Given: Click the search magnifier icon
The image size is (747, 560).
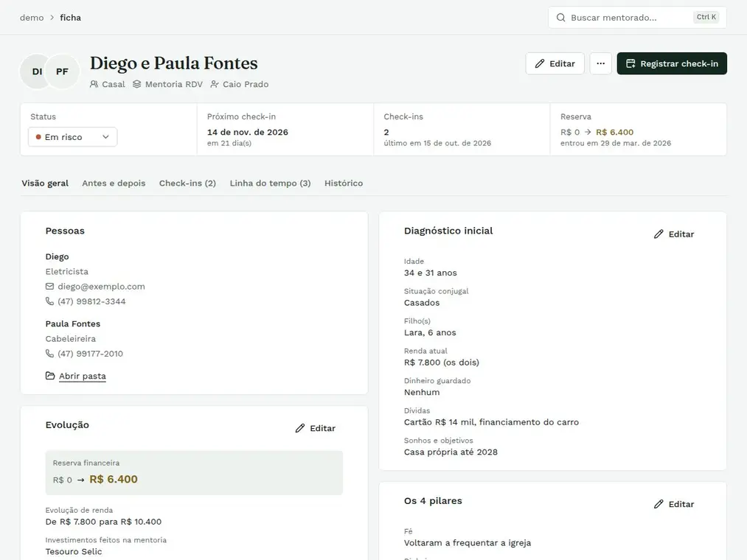Looking at the screenshot, I should tap(560, 18).
